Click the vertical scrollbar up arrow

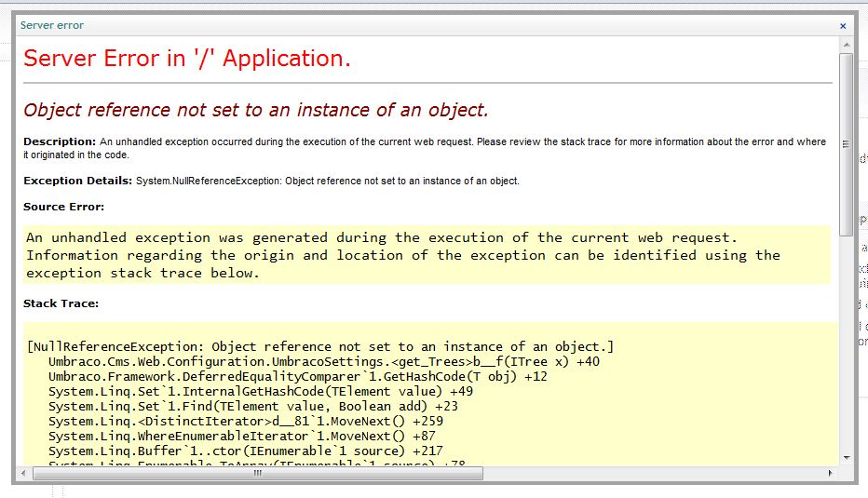tap(846, 46)
